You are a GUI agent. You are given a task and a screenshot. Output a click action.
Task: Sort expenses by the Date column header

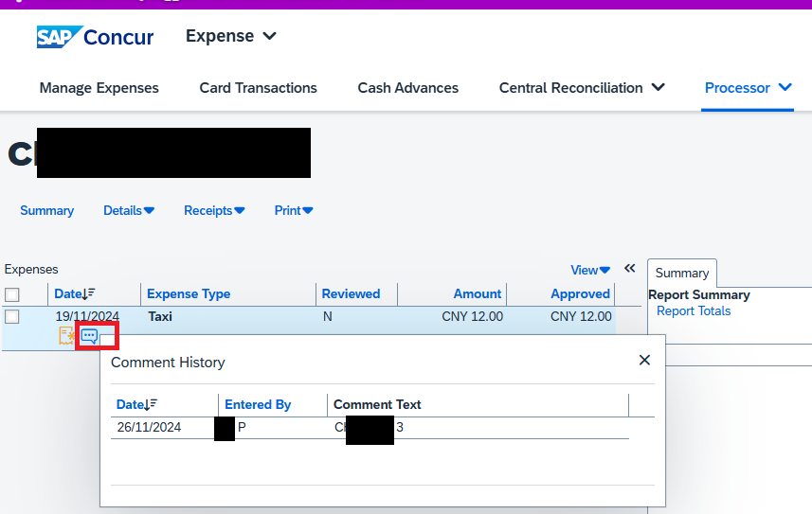(75, 294)
